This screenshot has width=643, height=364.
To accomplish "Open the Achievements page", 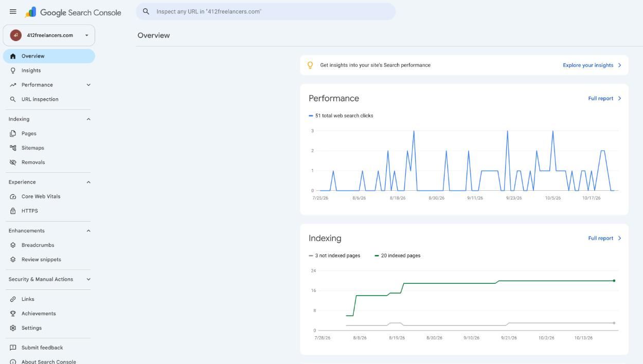I will pos(49,314).
